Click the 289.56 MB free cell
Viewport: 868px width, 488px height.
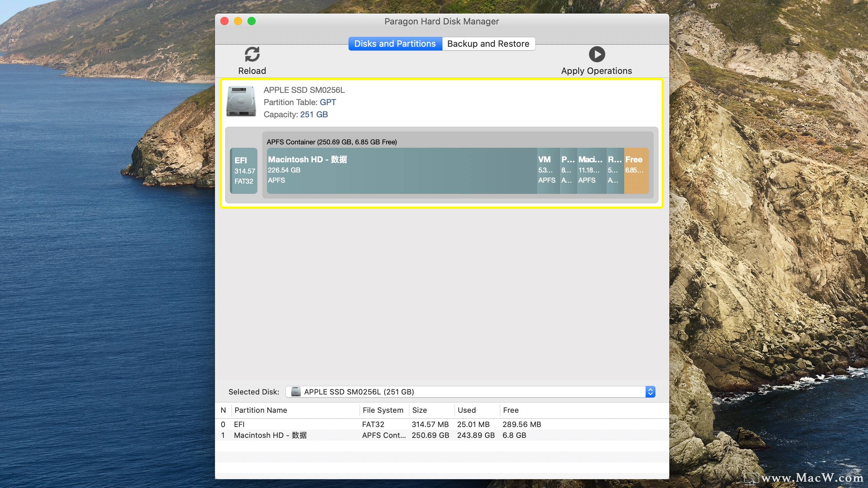pyautogui.click(x=522, y=424)
